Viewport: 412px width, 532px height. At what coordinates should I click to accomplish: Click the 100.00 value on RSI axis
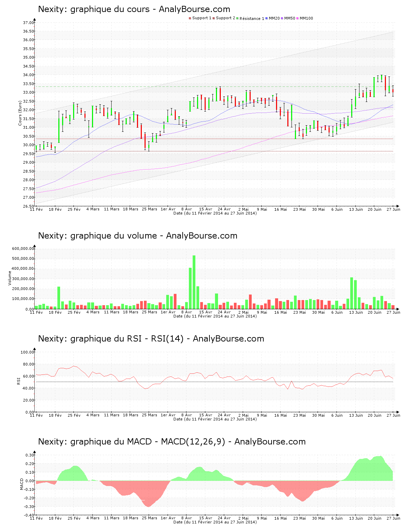[x=27, y=352]
